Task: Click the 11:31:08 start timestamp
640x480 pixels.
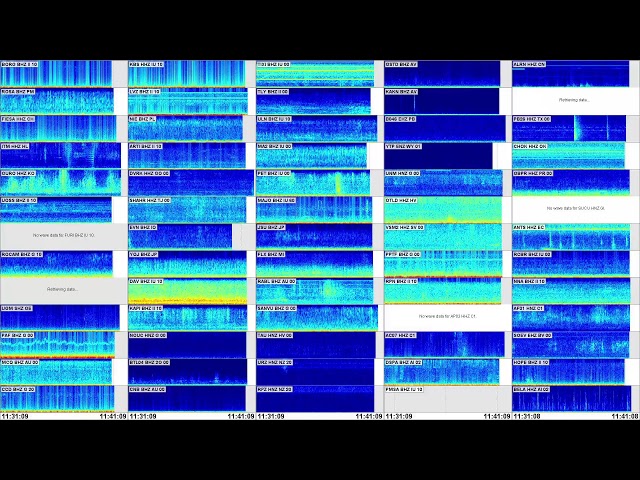Action: pyautogui.click(x=527, y=416)
